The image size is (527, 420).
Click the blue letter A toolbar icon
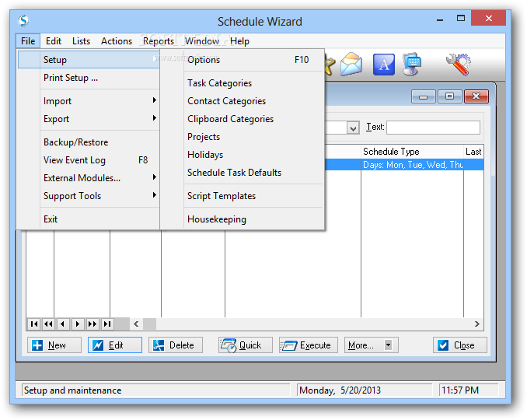coord(384,65)
